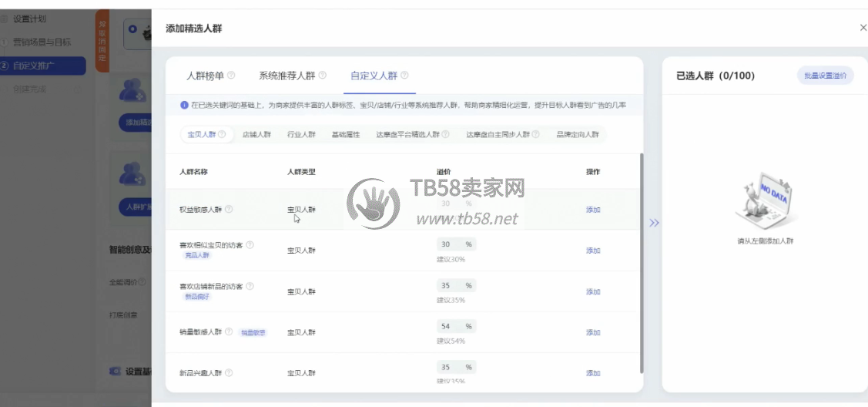The width and height of the screenshot is (868, 407).
Task: Click help icon next to 喜欢相似宝贝的访客
Action: 250,245
